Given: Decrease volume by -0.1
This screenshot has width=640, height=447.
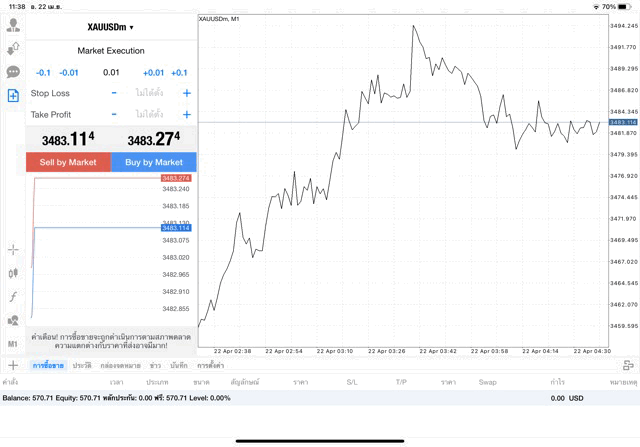Looking at the screenshot, I should coord(43,73).
